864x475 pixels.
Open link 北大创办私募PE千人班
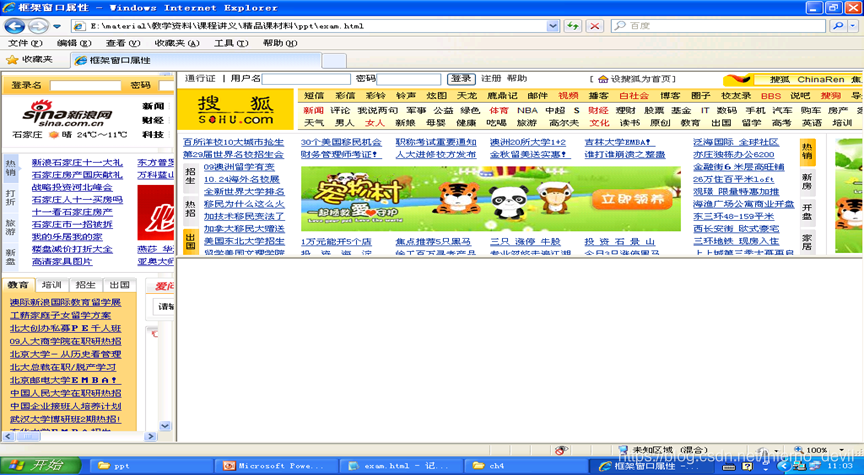click(66, 328)
